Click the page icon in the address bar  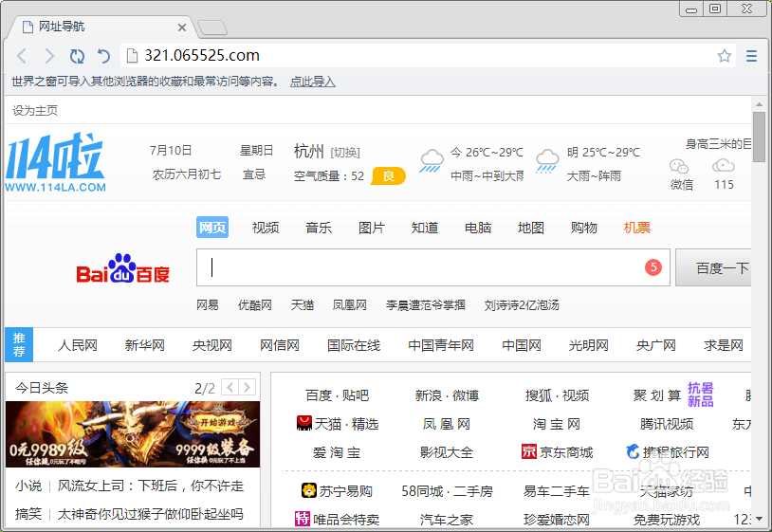(x=132, y=56)
